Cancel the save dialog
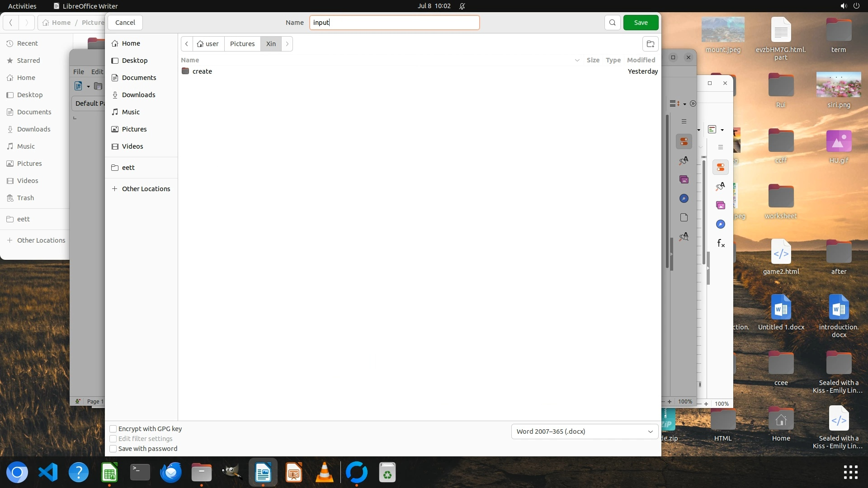 [x=125, y=23]
